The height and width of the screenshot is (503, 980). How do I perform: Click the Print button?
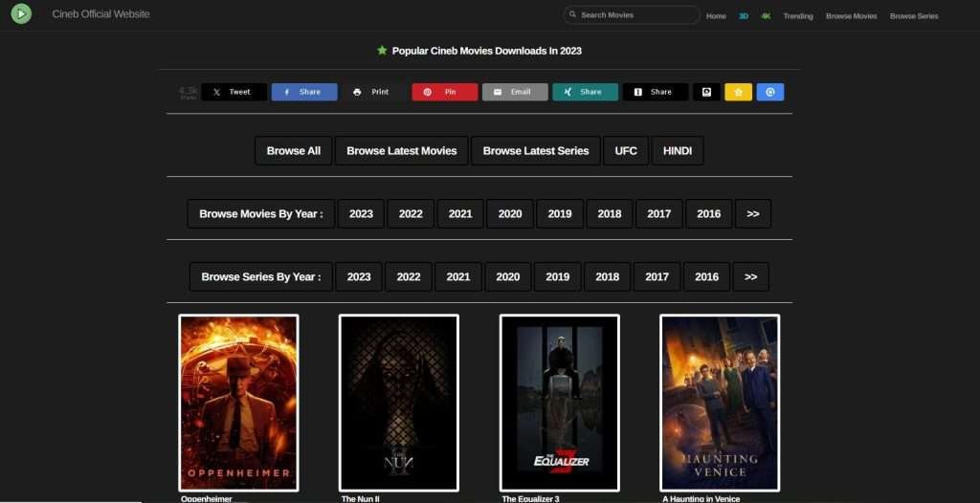tap(374, 92)
